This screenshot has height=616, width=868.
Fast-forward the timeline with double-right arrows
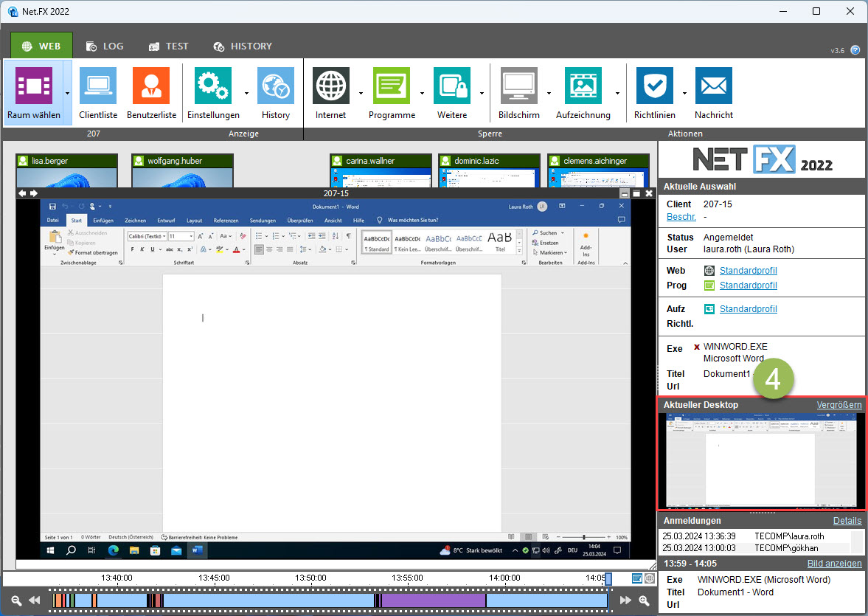coord(625,601)
